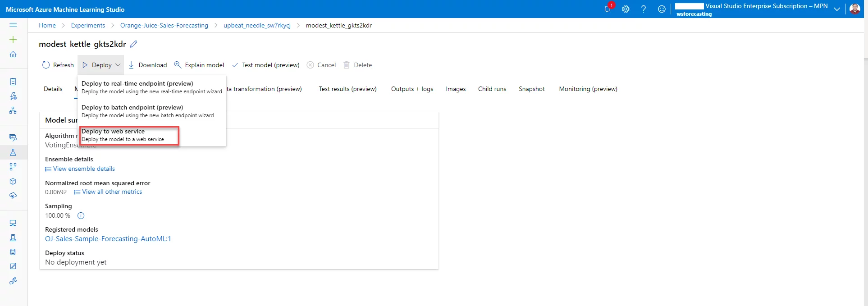Click the Delete toolbar button
The height and width of the screenshot is (306, 868).
pos(358,65)
